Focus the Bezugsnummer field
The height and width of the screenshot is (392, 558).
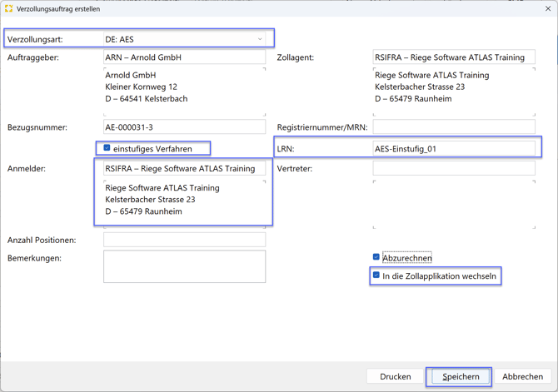(x=184, y=127)
